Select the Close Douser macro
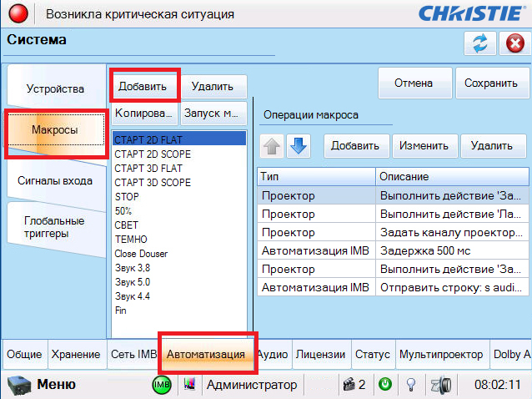The image size is (532, 399). 178,254
